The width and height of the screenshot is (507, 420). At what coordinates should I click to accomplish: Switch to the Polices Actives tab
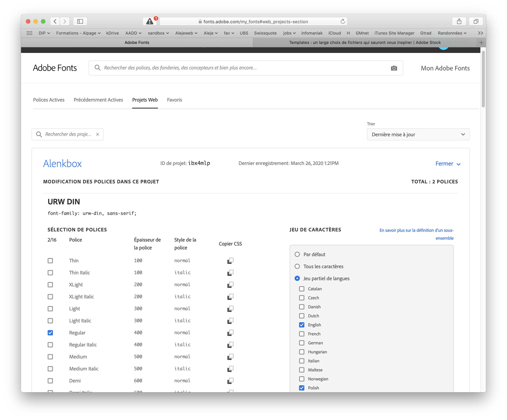(49, 100)
